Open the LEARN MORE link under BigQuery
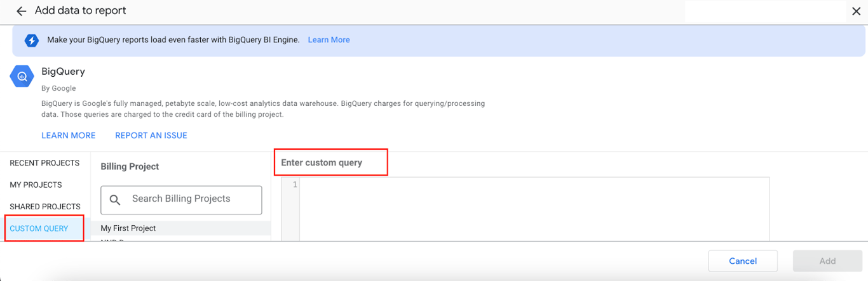Image resolution: width=868 pixels, height=281 pixels. 69,135
